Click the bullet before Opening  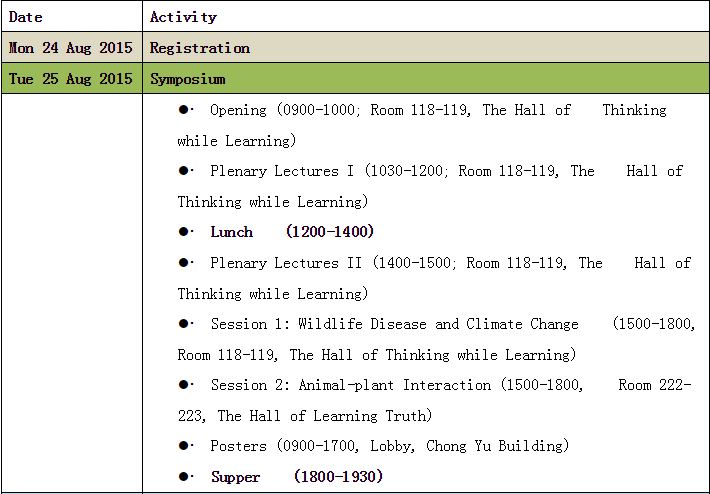pyautogui.click(x=185, y=110)
